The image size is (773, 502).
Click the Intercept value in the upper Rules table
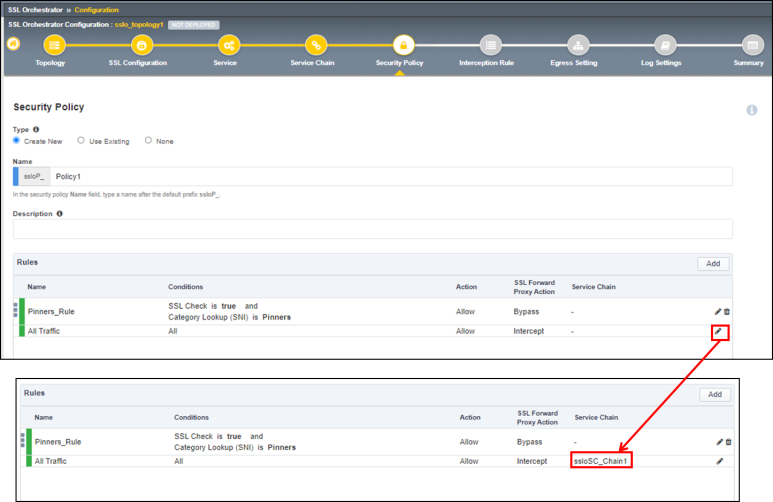[528, 331]
